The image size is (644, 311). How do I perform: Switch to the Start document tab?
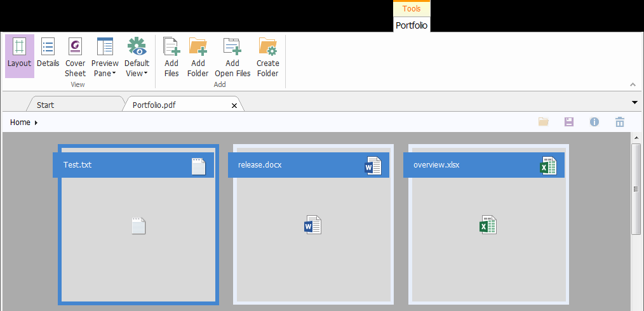75,105
